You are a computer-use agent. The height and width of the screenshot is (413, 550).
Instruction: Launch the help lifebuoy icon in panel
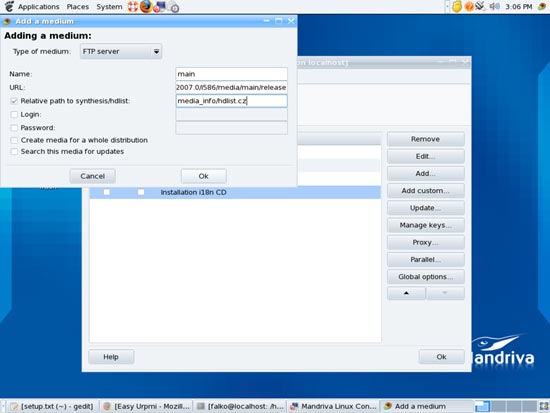133,7
